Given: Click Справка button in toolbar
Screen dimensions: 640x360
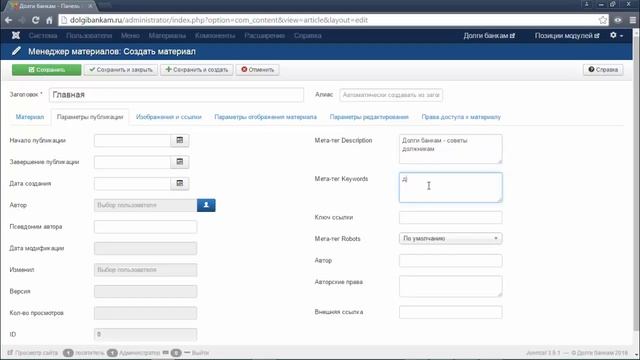Looking at the screenshot, I should click(x=603, y=70).
